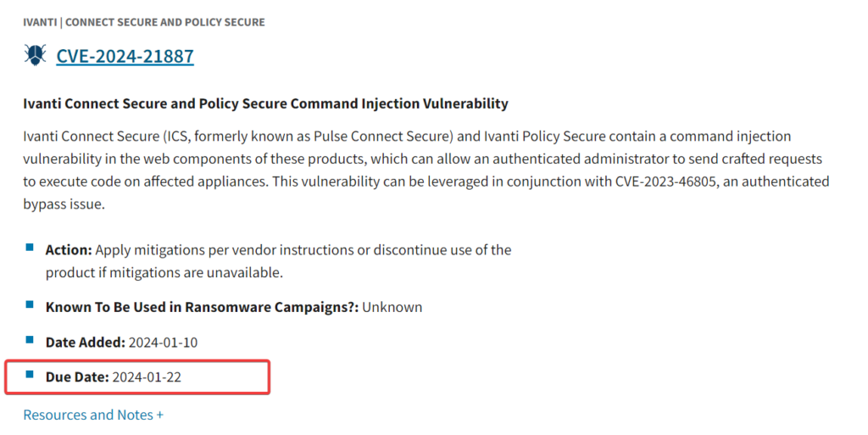
Task: Click the bold Due Date: label
Action: (77, 376)
